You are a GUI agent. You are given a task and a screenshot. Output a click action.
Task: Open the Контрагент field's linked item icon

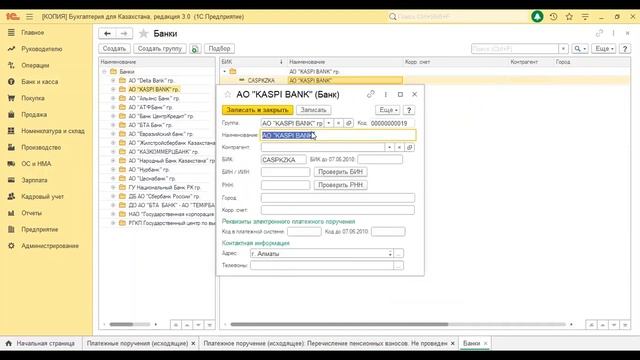[409, 147]
